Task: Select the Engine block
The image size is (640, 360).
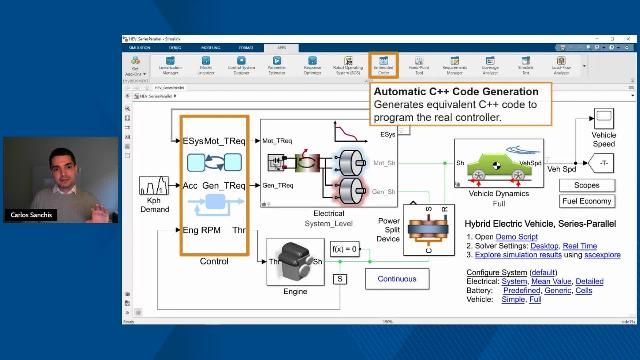Action: click(x=295, y=262)
